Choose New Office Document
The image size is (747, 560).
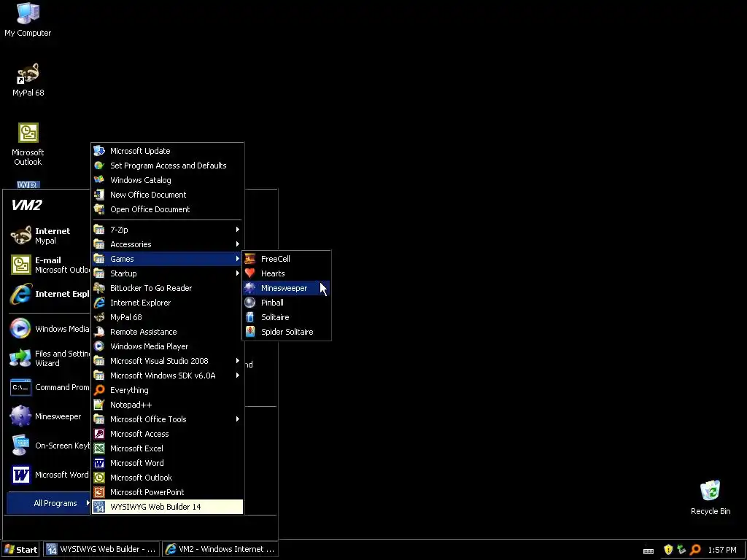point(167,195)
